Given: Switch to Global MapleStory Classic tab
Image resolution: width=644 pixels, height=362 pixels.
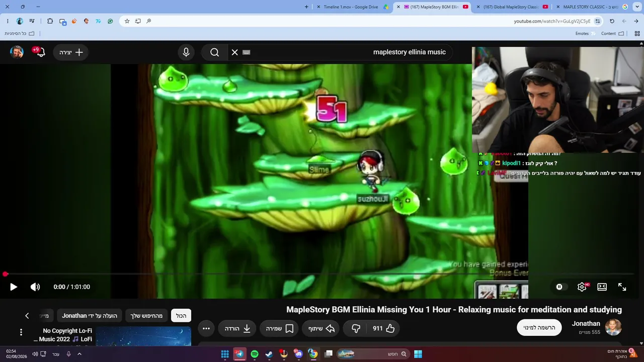Looking at the screenshot, I should tap(511, 7).
